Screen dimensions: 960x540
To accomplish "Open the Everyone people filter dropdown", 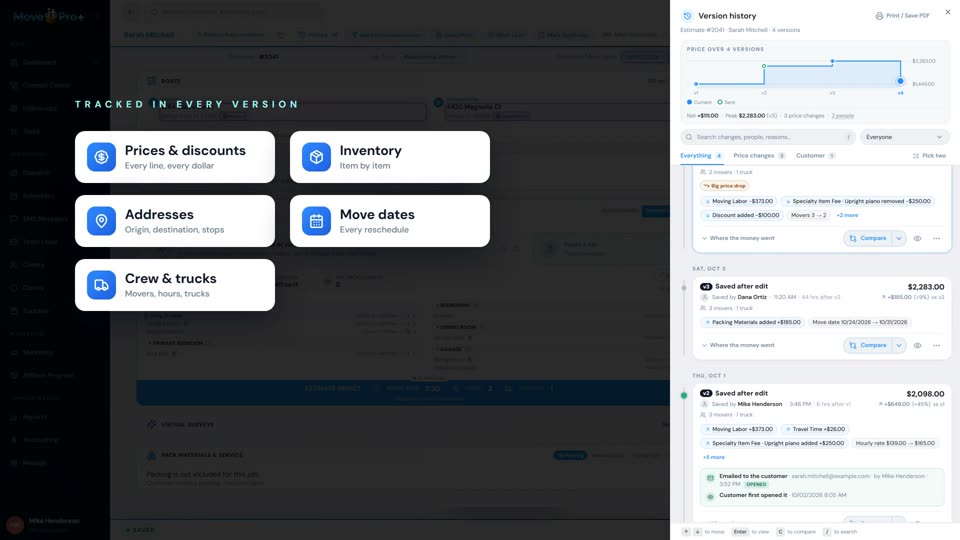I will (904, 137).
